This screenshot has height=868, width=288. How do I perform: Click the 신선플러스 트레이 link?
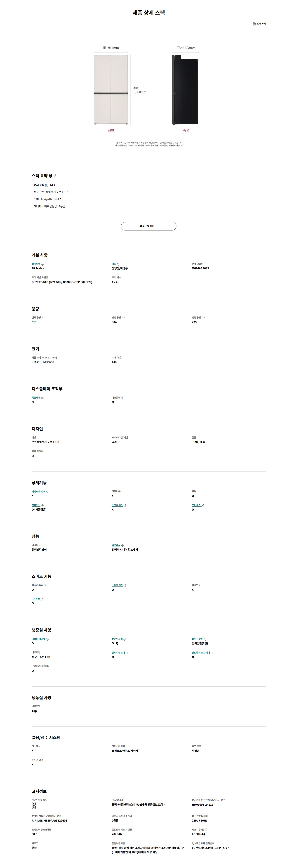click(x=201, y=653)
